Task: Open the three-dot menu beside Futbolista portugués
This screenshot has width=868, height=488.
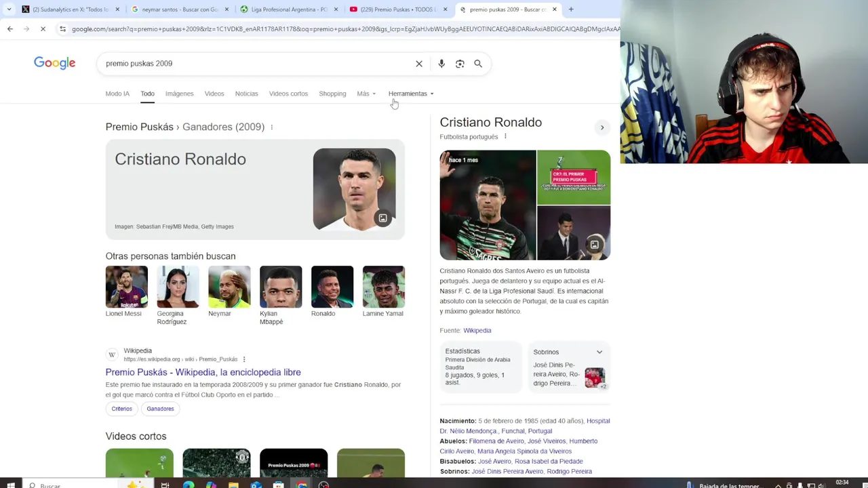Action: (x=505, y=136)
